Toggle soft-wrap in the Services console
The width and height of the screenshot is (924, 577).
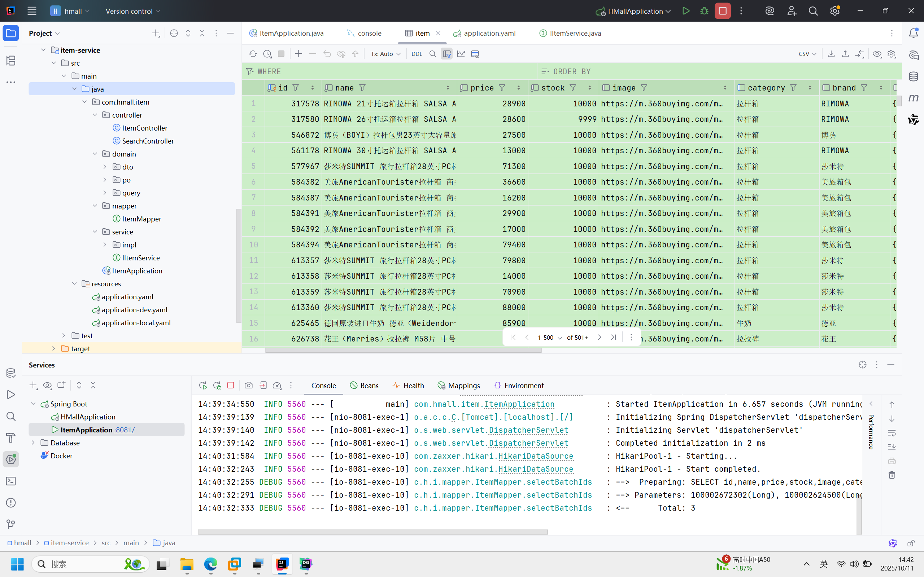pyautogui.click(x=892, y=433)
